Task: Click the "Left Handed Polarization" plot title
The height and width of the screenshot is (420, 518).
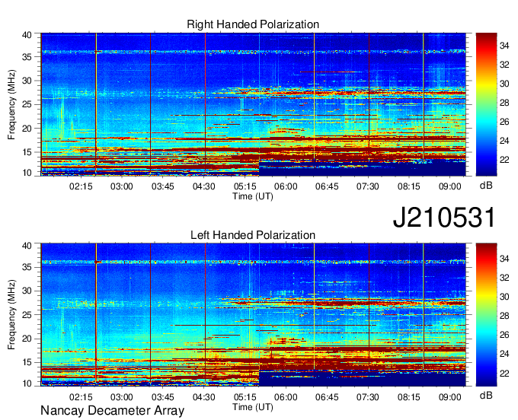Action: [253, 235]
